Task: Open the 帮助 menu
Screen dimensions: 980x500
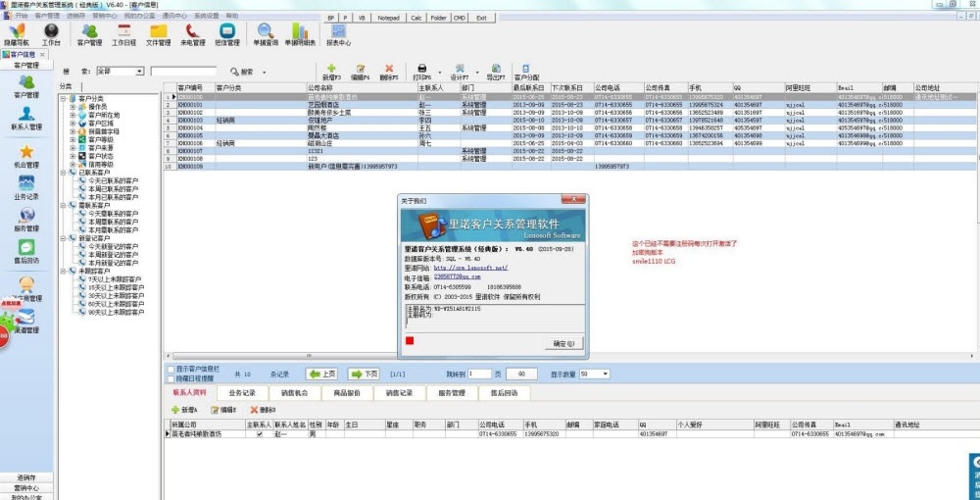Action: tap(231, 15)
